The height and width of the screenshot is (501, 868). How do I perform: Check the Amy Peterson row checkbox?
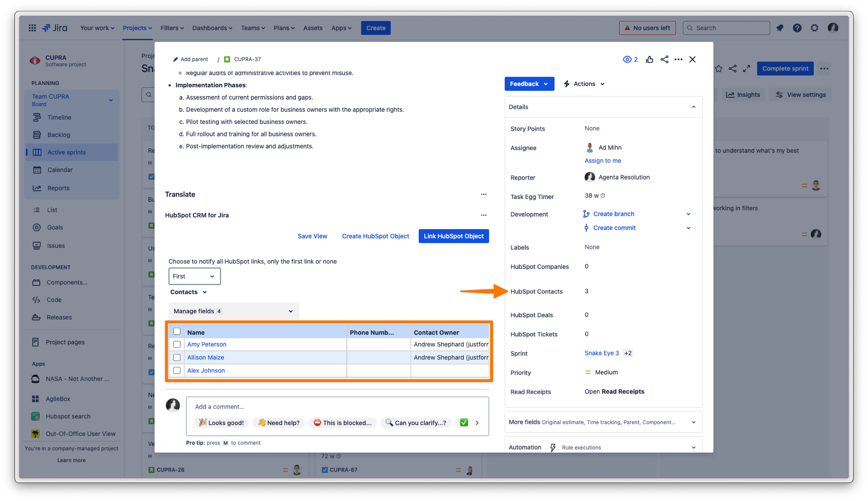coord(177,344)
